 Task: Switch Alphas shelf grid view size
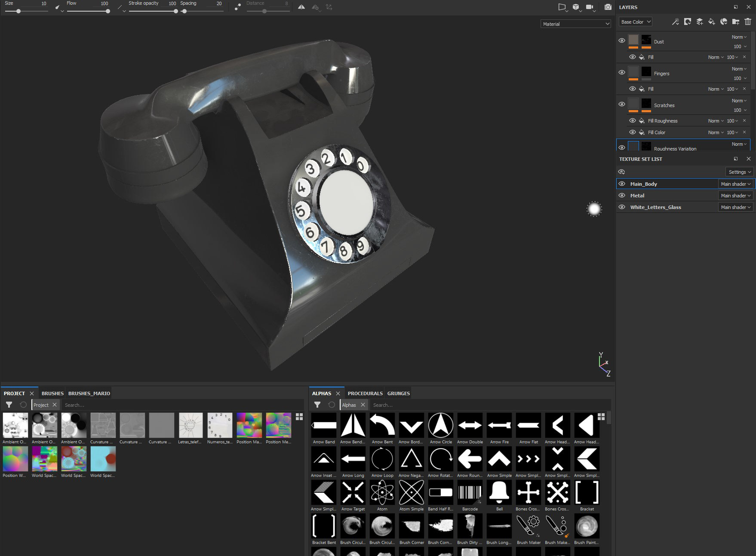[601, 417]
